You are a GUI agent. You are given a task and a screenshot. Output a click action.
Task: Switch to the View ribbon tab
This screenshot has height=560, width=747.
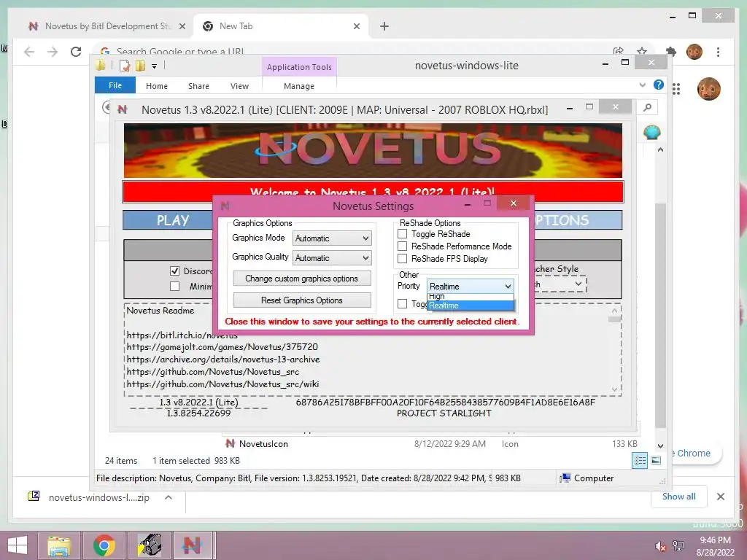pos(239,86)
